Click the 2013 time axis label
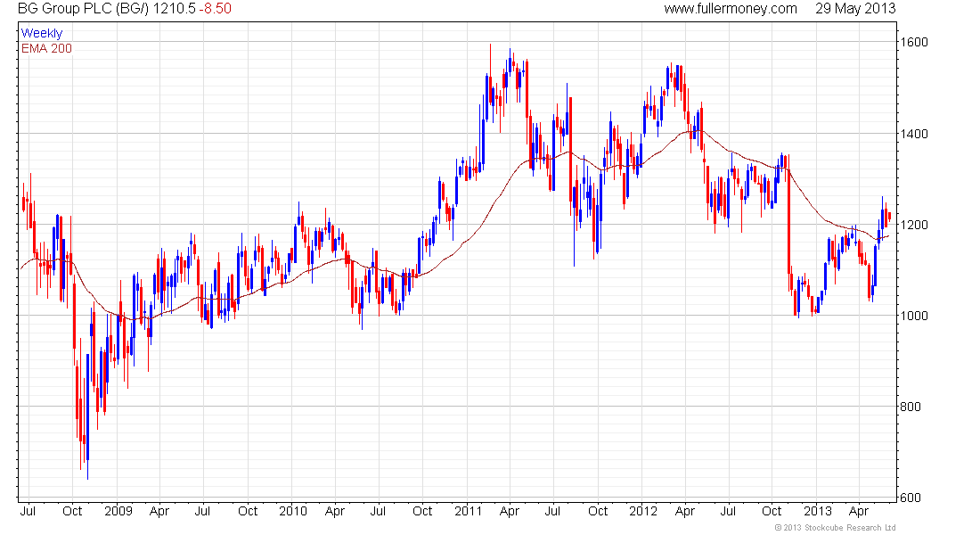 pyautogui.click(x=818, y=511)
